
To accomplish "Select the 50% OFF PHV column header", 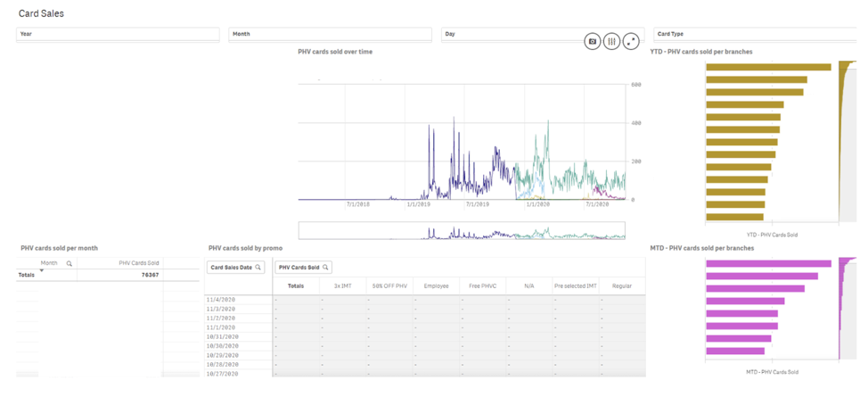I will pos(389,285).
